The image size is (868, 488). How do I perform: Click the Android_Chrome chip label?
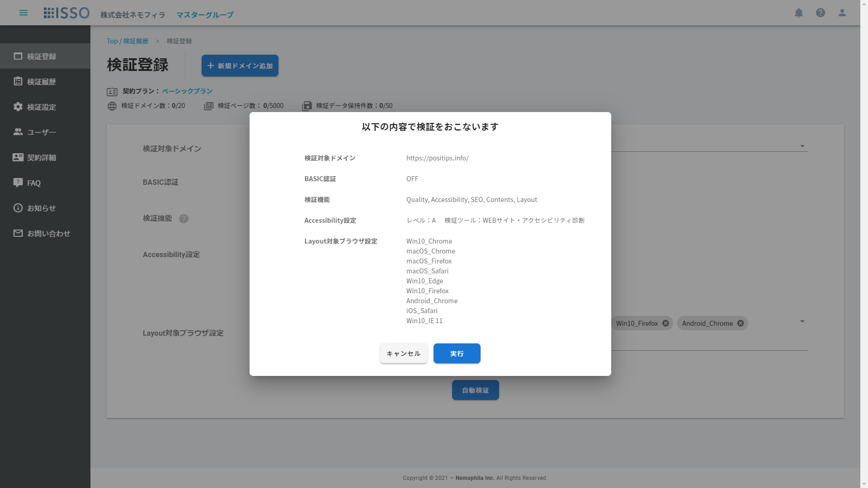(x=708, y=323)
